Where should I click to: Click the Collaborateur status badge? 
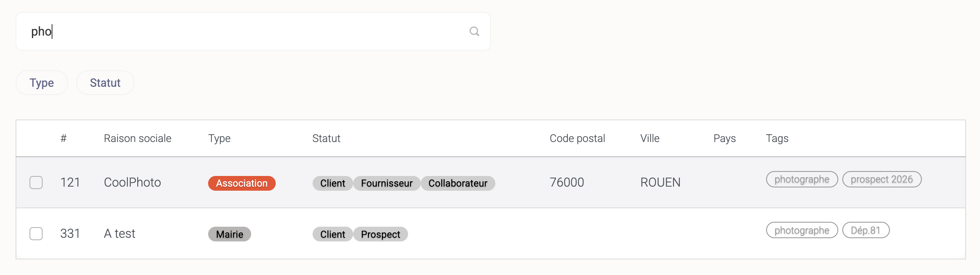[458, 183]
